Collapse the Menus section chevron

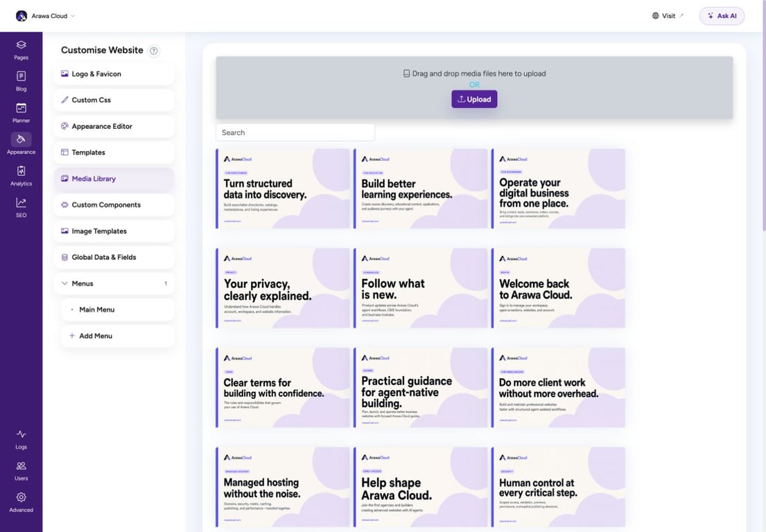point(64,283)
